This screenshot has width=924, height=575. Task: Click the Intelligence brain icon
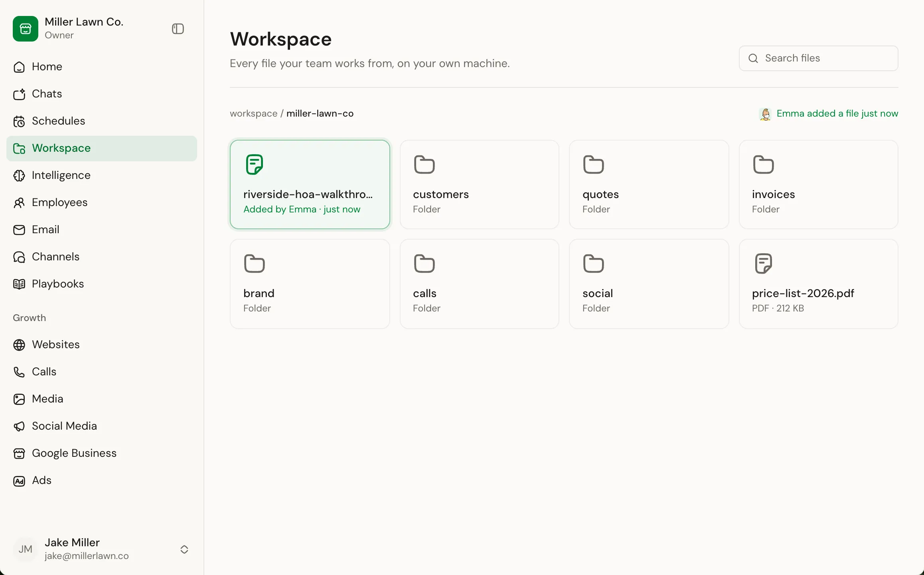19,175
